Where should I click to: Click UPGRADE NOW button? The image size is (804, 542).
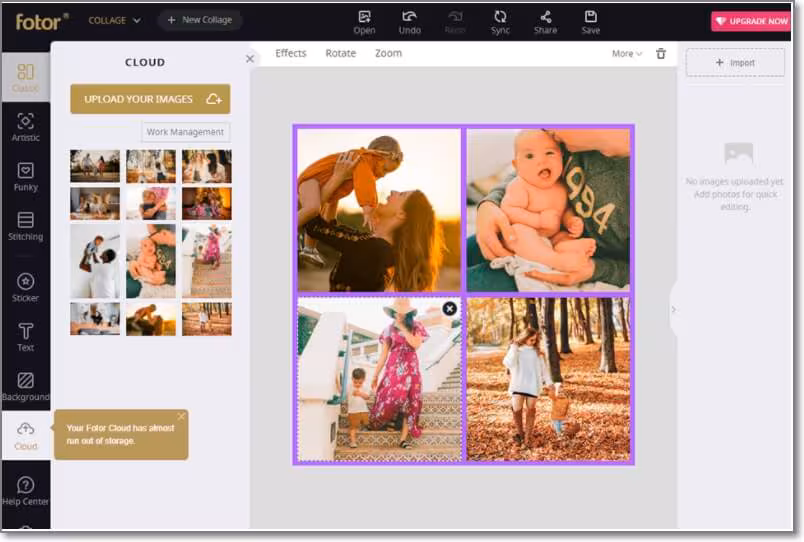click(752, 21)
